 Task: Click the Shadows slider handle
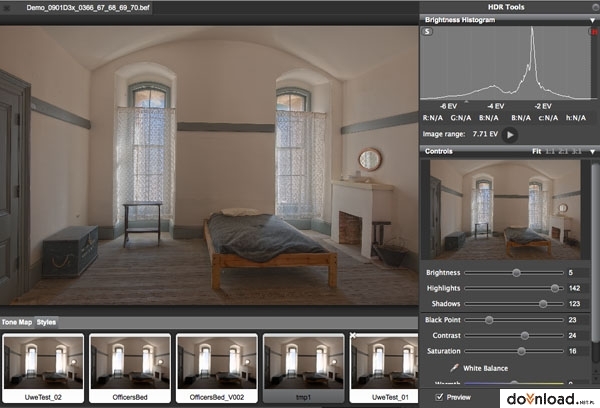pyautogui.click(x=543, y=304)
